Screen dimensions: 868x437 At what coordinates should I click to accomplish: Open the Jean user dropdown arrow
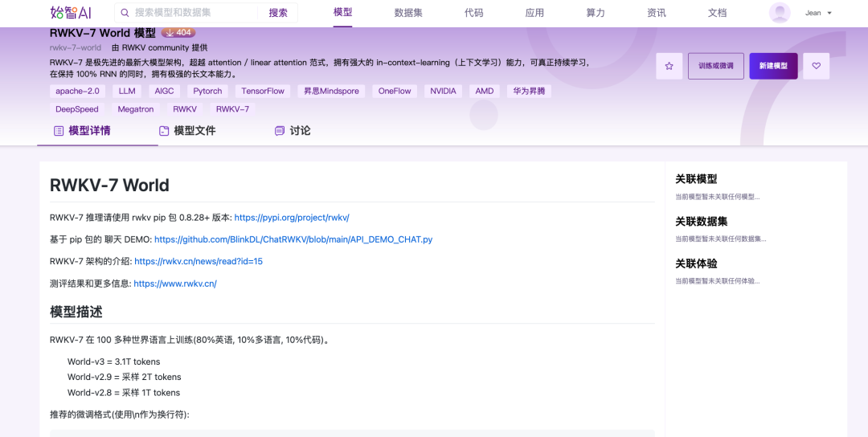tap(829, 13)
